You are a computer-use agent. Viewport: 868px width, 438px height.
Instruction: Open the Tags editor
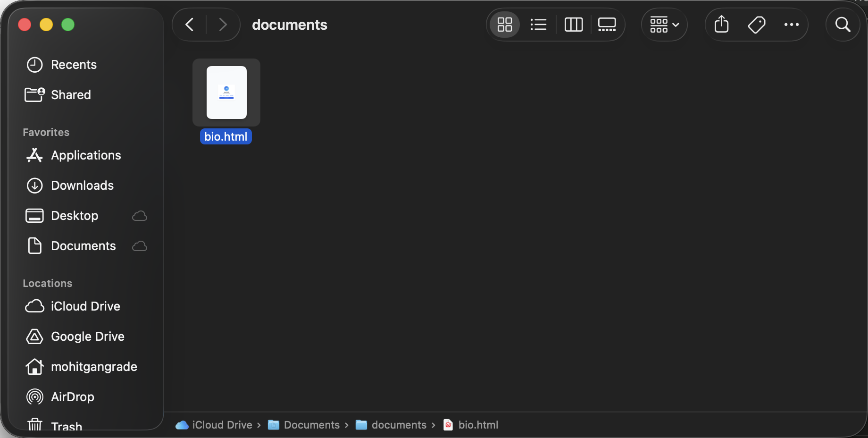pos(756,25)
